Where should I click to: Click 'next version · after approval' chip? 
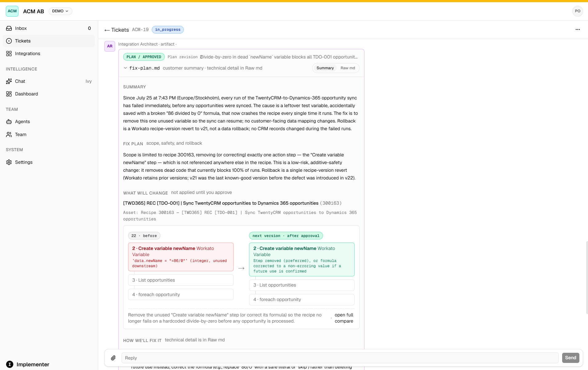point(286,236)
